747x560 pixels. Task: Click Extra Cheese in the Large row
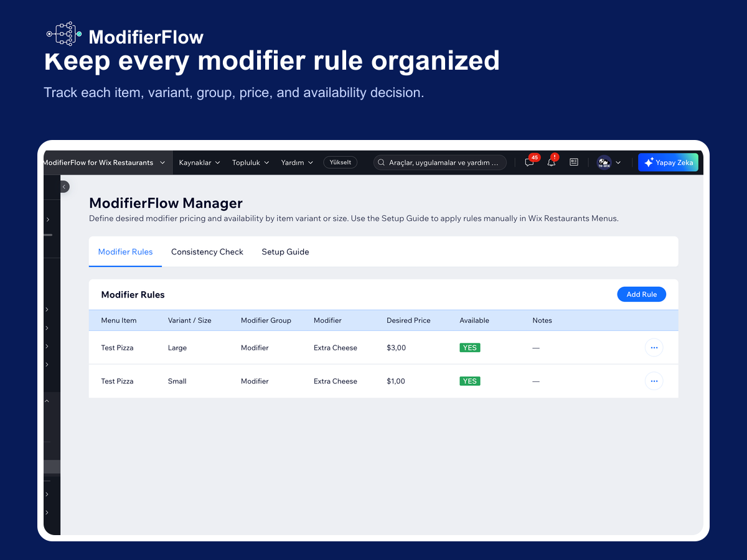coord(336,348)
